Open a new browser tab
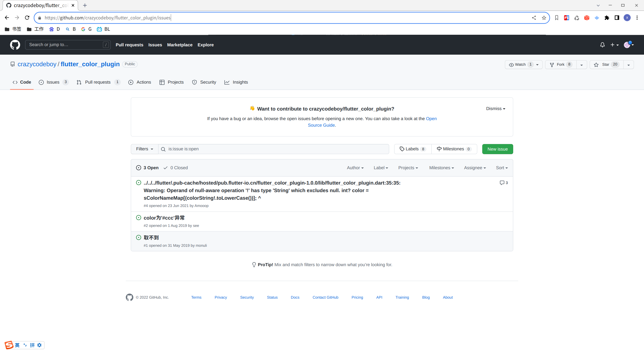The width and height of the screenshot is (644, 350). (x=85, y=5)
